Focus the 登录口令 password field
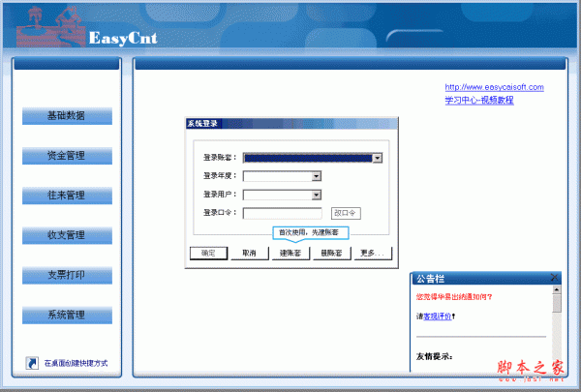581x392 pixels. point(283,213)
